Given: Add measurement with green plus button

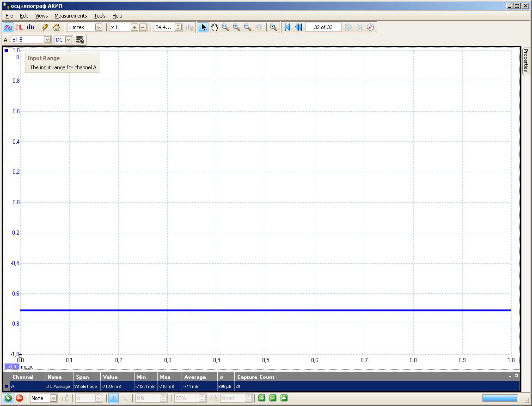Looking at the screenshot, I should [x=262, y=398].
